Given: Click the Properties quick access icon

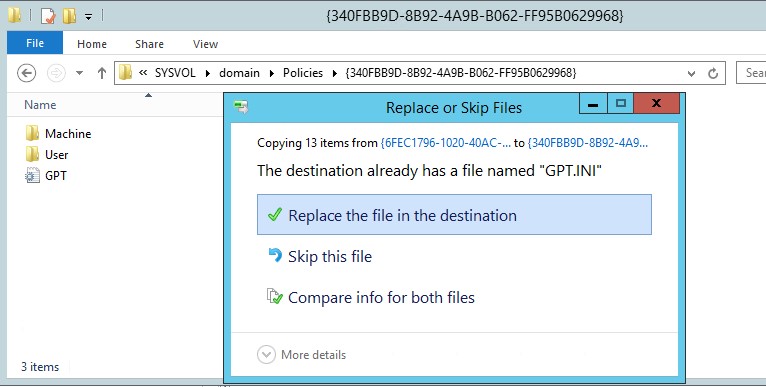Looking at the screenshot, I should pos(48,16).
